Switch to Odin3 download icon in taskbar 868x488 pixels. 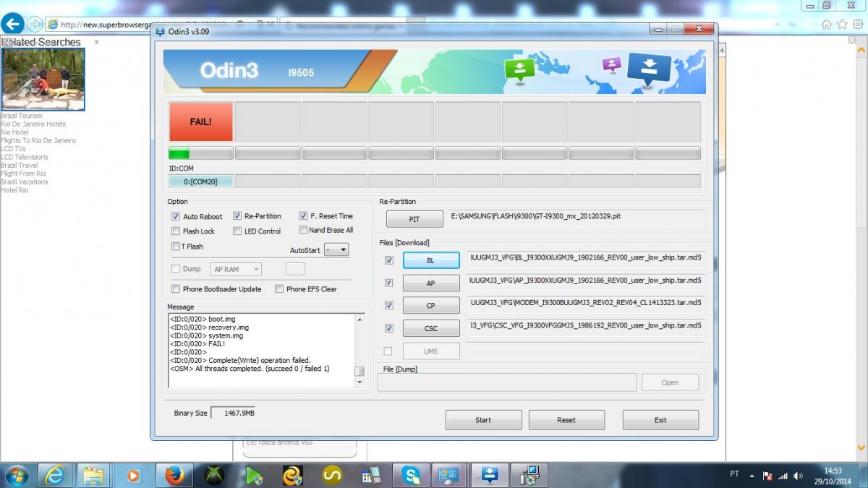tap(490, 475)
